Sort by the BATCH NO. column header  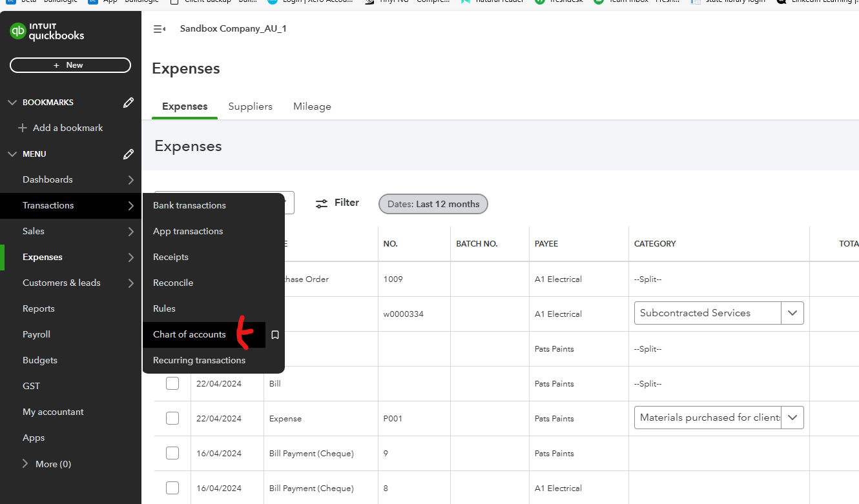point(477,244)
